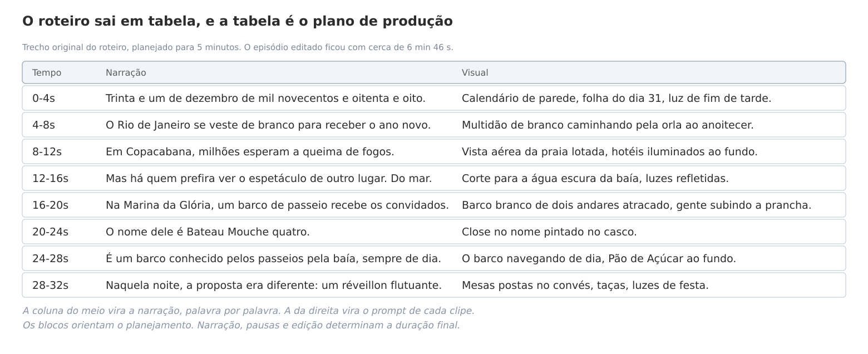
Task: Select the 16-20s time cell
Action: (50, 205)
